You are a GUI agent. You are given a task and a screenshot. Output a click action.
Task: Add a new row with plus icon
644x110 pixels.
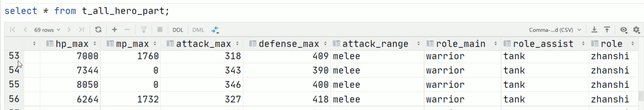(x=114, y=30)
